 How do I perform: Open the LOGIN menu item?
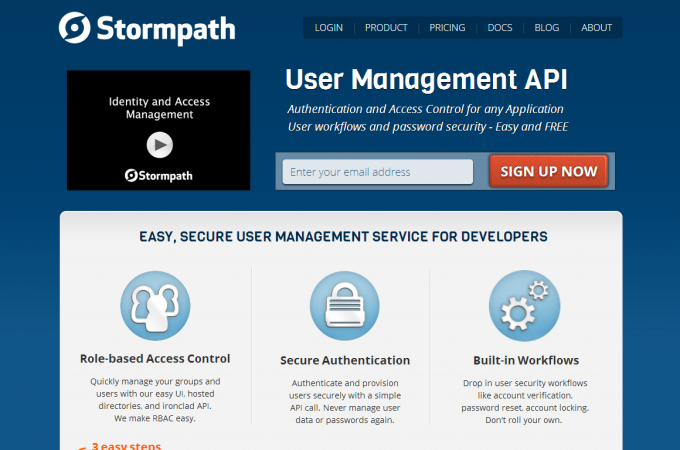pos(328,28)
